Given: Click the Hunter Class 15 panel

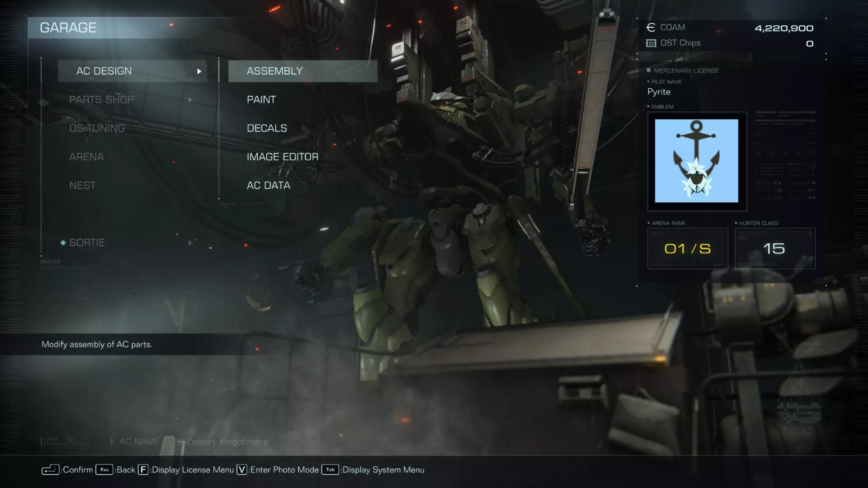Looking at the screenshot, I should pos(774,249).
